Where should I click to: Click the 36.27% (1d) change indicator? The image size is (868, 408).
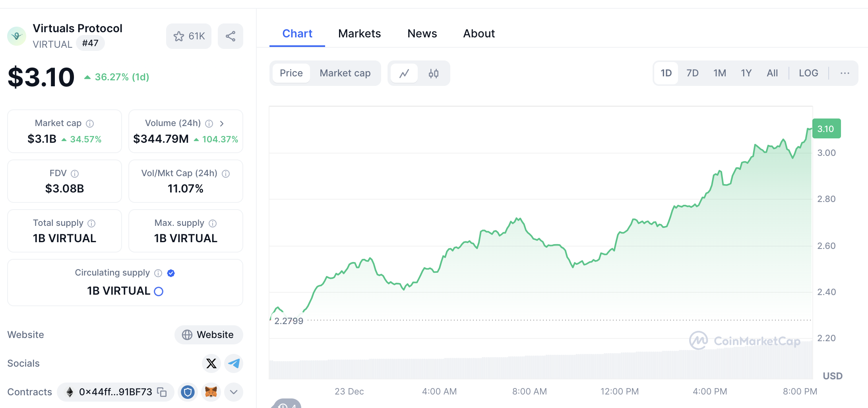click(117, 77)
